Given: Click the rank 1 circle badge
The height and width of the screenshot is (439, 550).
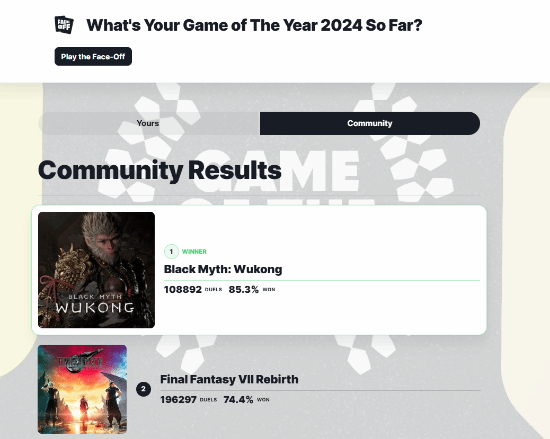Looking at the screenshot, I should (171, 251).
